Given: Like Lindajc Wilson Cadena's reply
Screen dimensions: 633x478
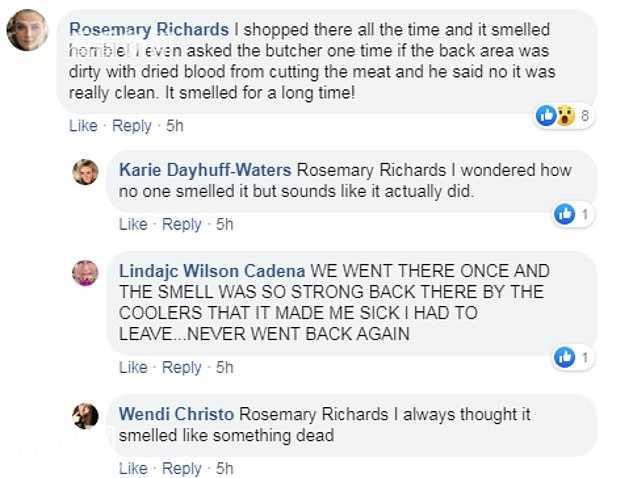Looking at the screenshot, I should point(133,367).
